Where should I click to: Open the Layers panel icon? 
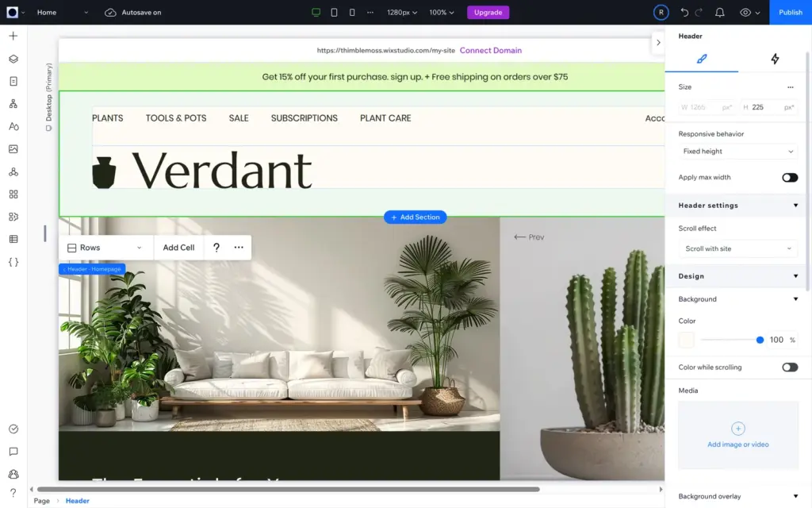13,59
